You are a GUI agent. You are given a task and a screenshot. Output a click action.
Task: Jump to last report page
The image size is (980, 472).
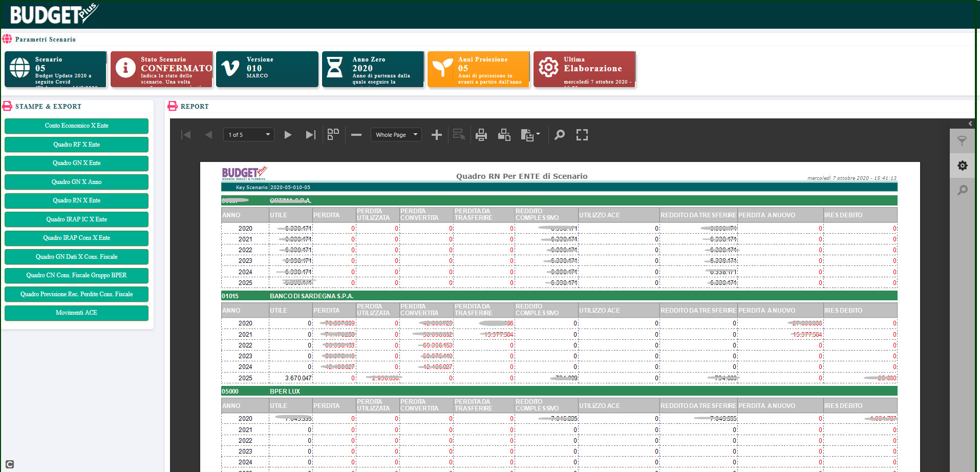310,135
